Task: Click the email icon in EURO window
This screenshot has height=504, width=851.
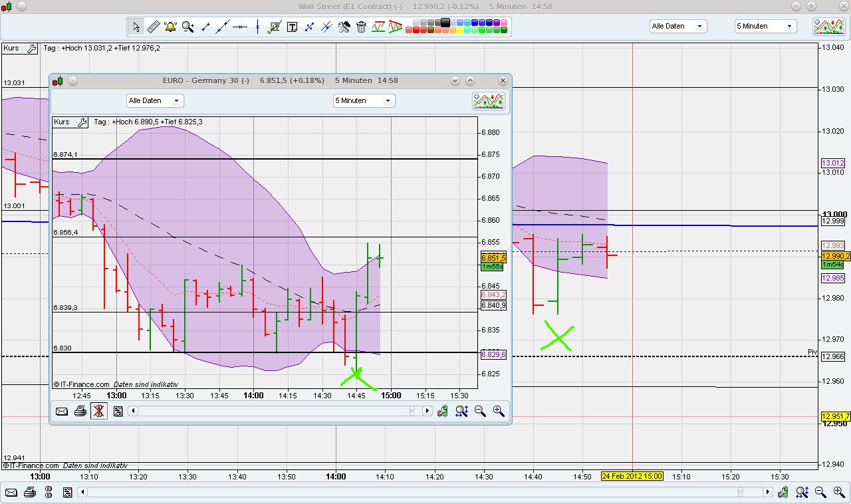Action: [x=62, y=411]
